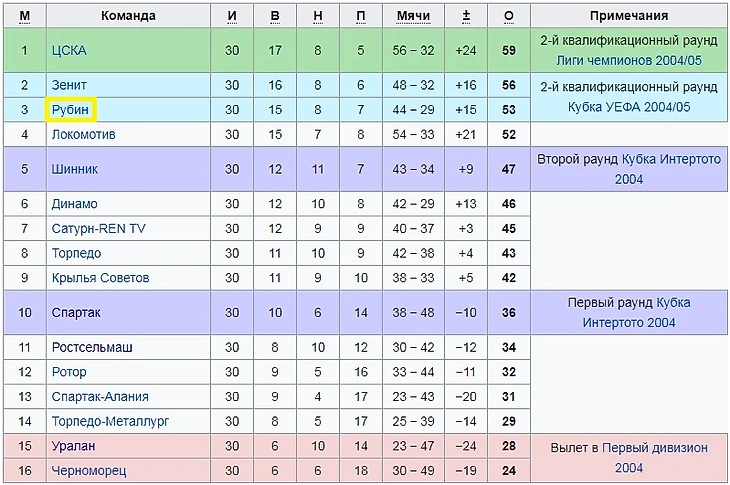Go to the Торпедо-Металлург page
The image size is (730, 485).
(x=110, y=422)
